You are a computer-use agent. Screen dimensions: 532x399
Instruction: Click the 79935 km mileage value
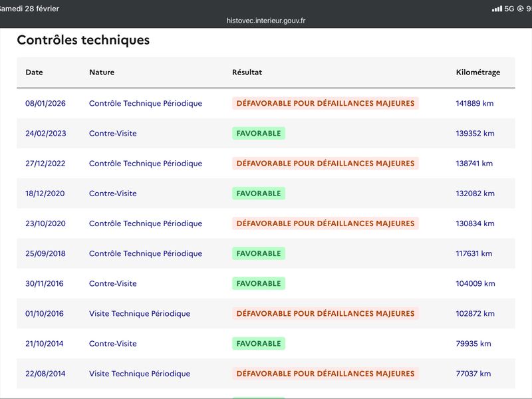[x=473, y=344]
